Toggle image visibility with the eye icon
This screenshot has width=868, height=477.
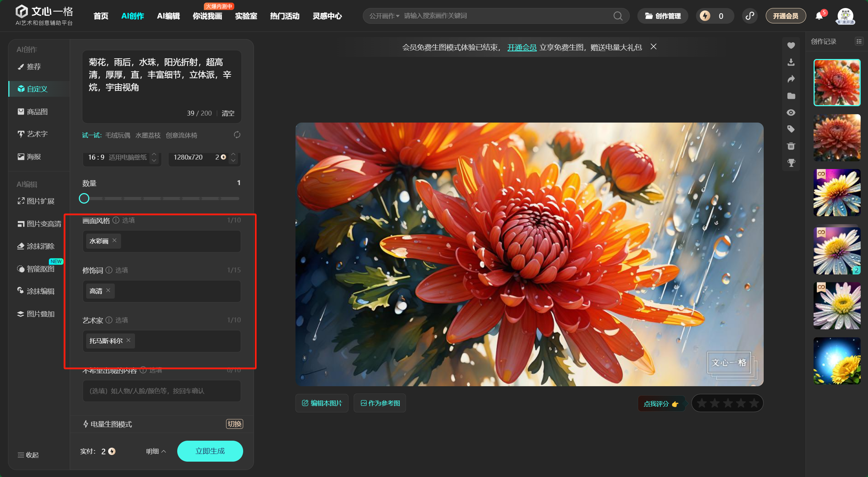791,112
